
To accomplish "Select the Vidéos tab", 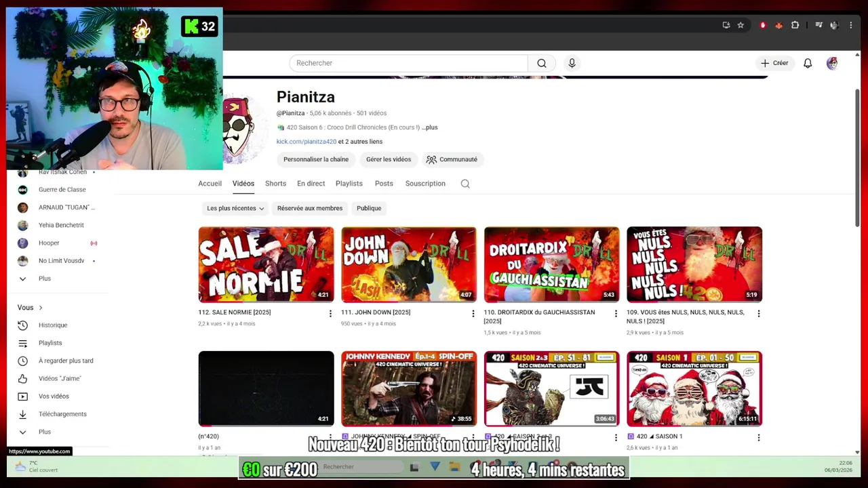I will [x=243, y=184].
